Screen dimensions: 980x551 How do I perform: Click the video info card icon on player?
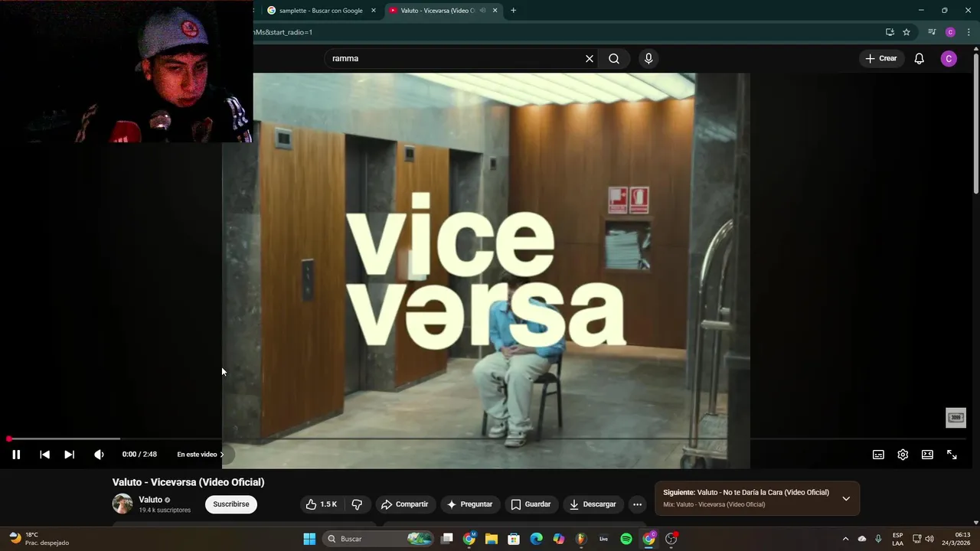point(955,417)
